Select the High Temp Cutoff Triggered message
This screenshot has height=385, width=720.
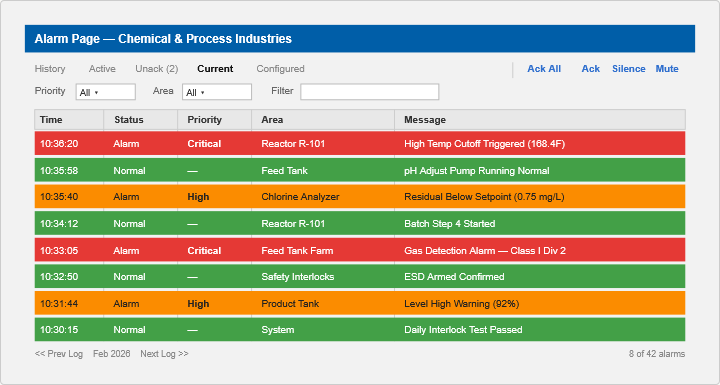coord(484,144)
